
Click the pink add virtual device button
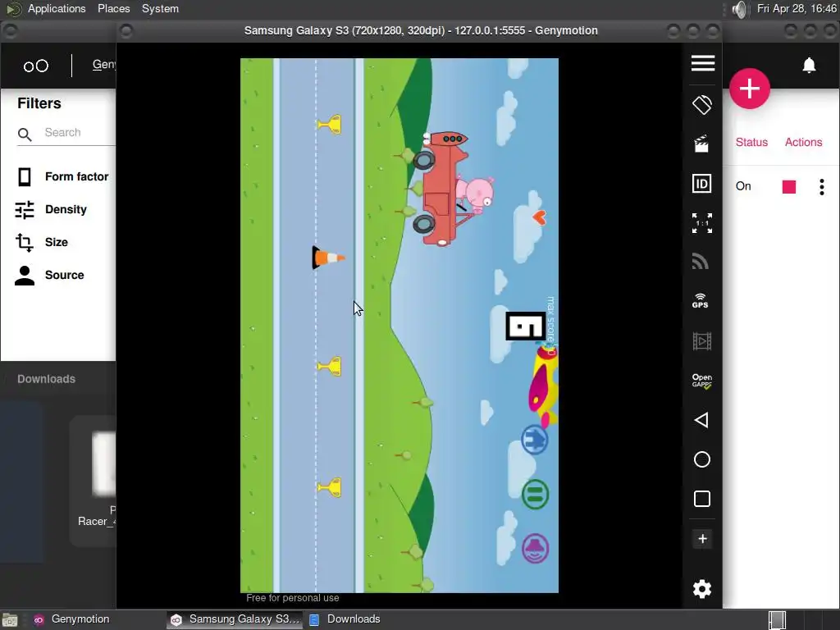tap(750, 89)
